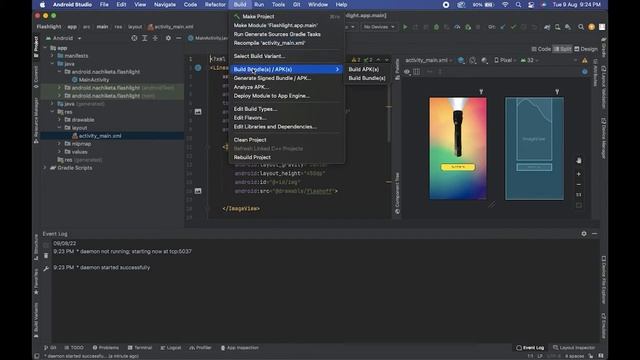This screenshot has width=640, height=360.
Task: Click the Search Everywhere magnifier icon
Action: coord(581,27)
